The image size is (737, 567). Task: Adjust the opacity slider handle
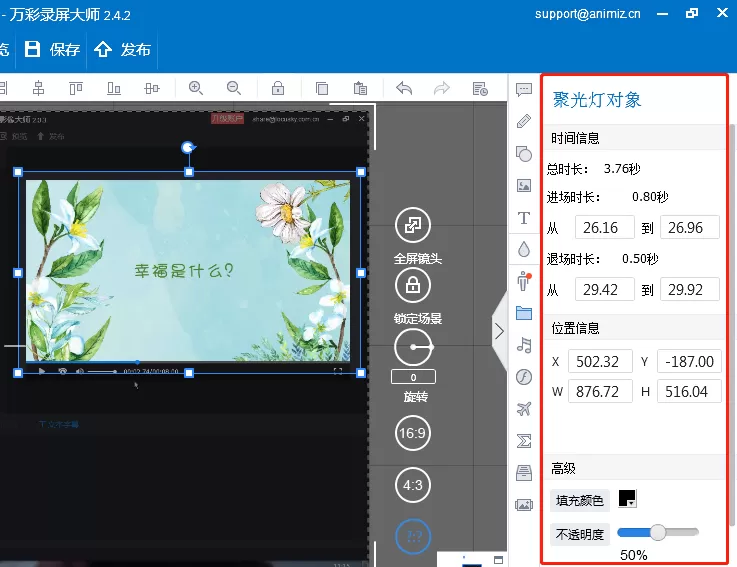[x=658, y=532]
